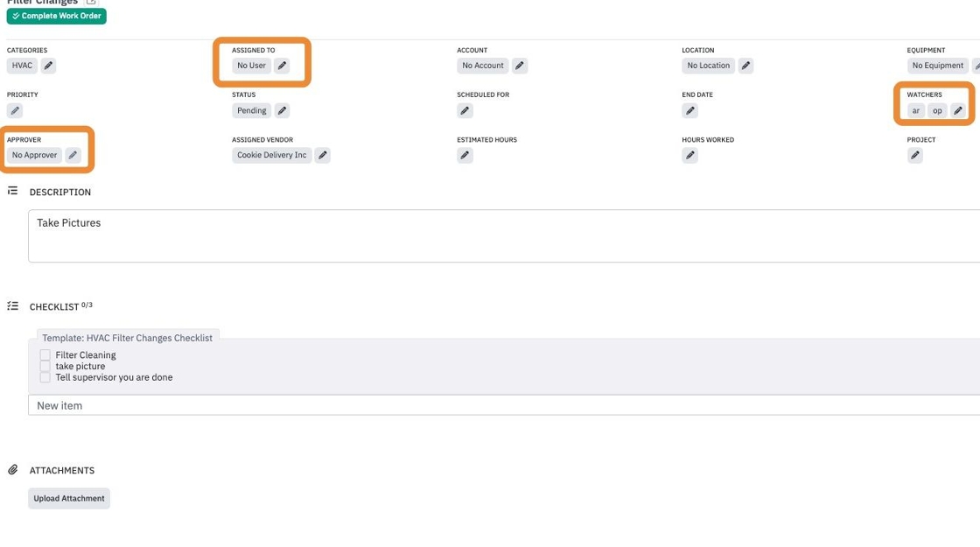Click Upload Attachment button

coord(69,498)
